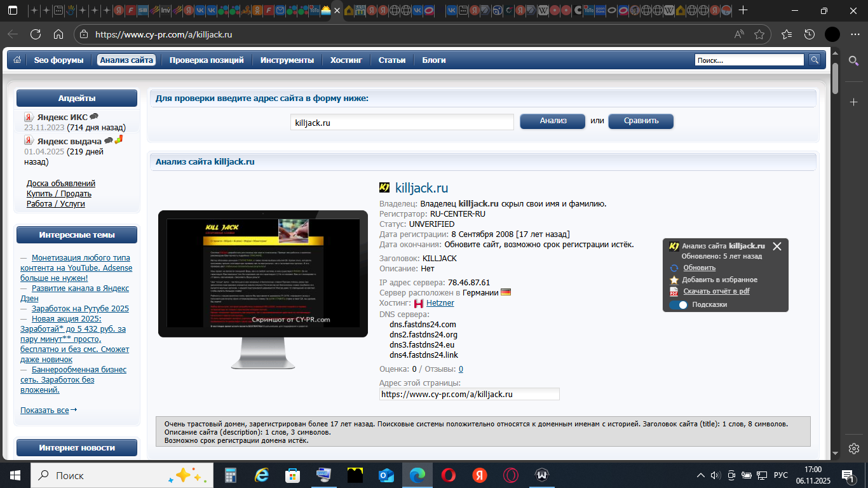Toggle the Подсказки switch off
Screen dimensions: 868x488
(x=678, y=305)
